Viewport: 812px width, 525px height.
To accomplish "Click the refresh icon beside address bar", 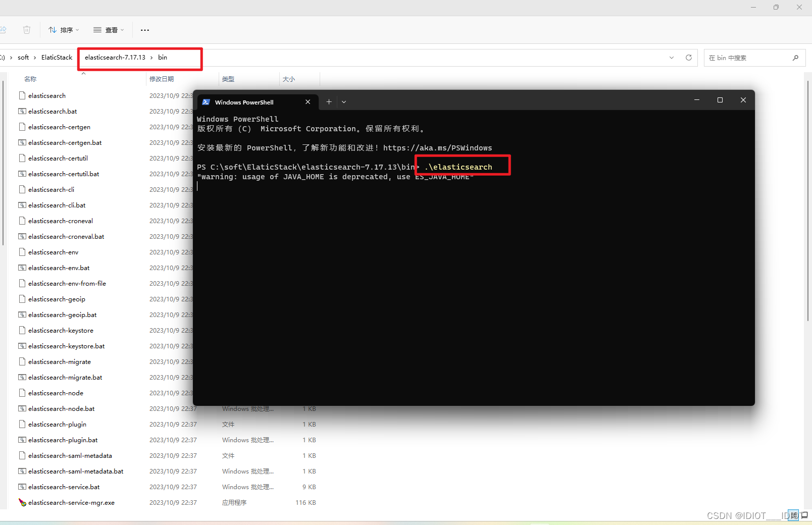I will click(x=688, y=58).
